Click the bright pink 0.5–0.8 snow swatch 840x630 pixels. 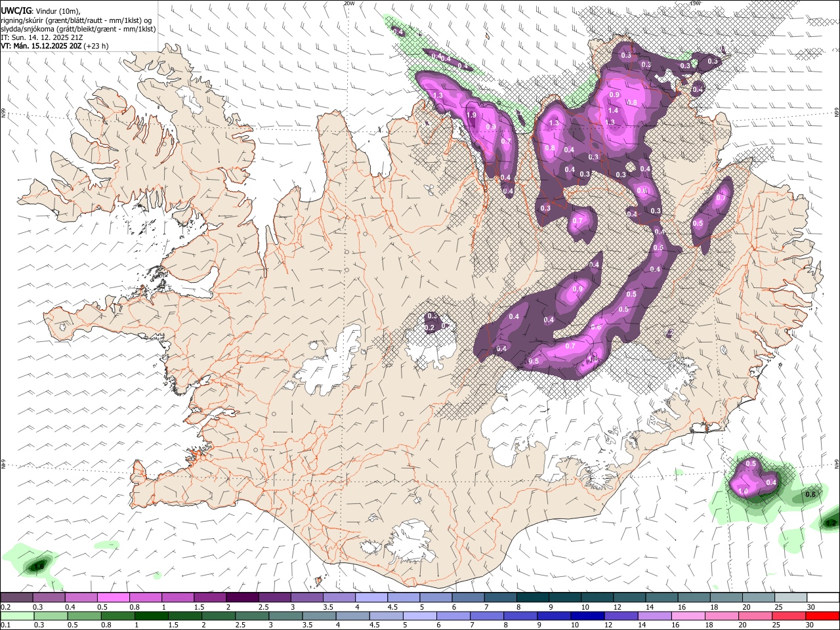[x=113, y=598]
